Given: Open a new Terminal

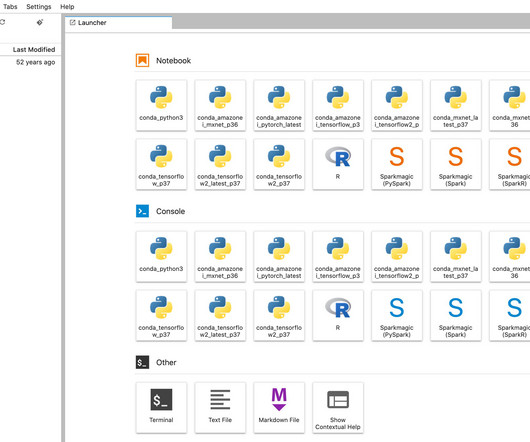Looking at the screenshot, I should pyautogui.click(x=161, y=408).
